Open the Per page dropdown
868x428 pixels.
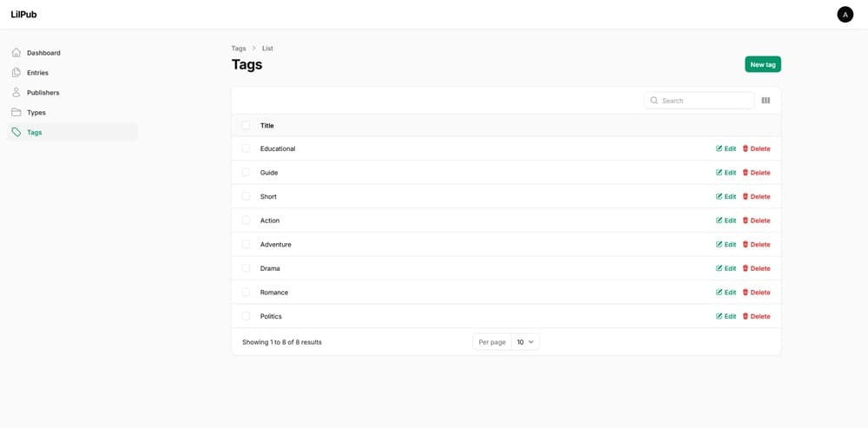tap(525, 342)
